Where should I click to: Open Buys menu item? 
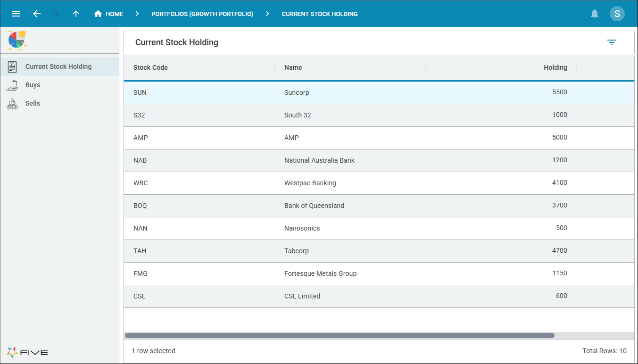coord(59,85)
